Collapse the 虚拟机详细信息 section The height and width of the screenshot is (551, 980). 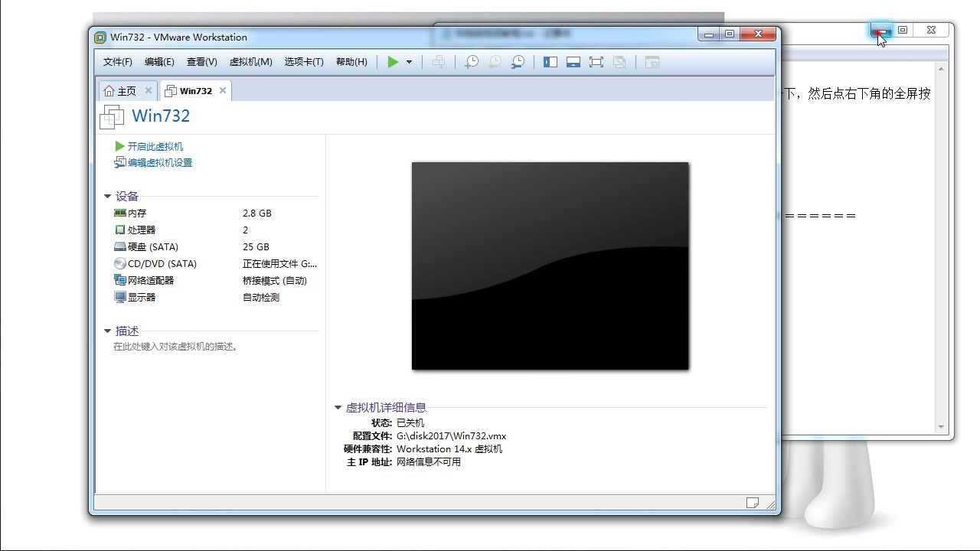click(338, 408)
